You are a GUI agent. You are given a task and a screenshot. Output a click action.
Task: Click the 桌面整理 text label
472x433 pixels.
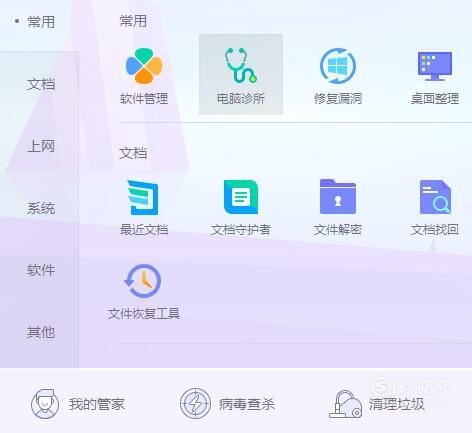pyautogui.click(x=435, y=98)
